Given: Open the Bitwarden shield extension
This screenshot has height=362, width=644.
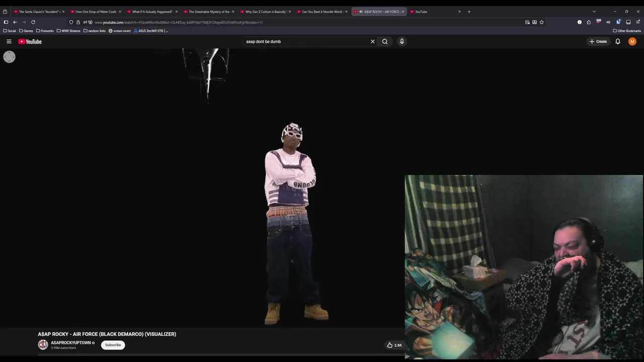Looking at the screenshot, I should 618,22.
